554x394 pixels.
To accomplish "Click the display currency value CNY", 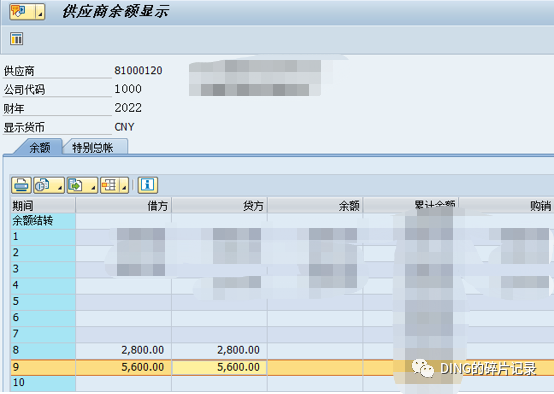I will click(x=124, y=127).
